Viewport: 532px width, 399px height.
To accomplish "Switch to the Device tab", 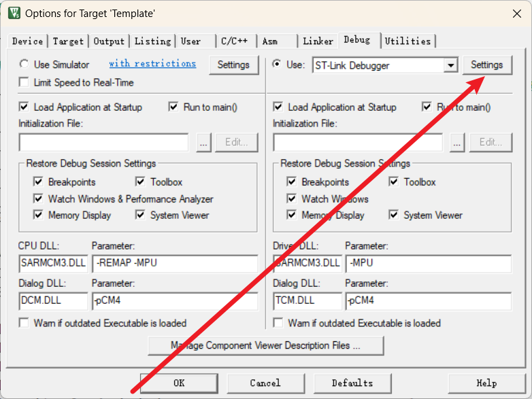I will pyautogui.click(x=27, y=41).
